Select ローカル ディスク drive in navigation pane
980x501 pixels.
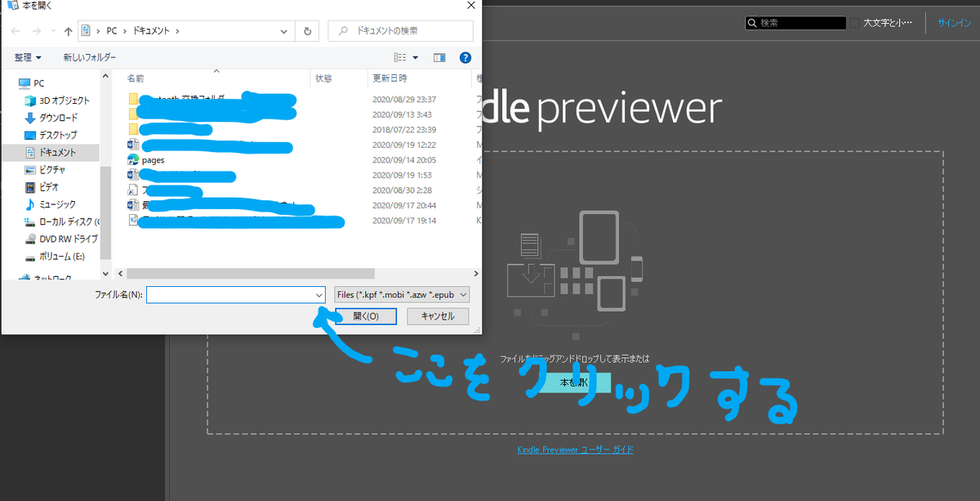[61, 221]
